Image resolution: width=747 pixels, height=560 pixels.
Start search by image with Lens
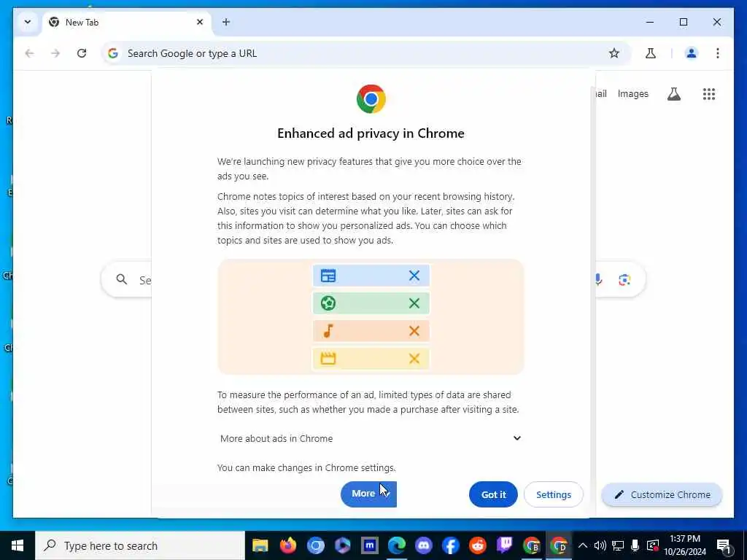pos(624,279)
